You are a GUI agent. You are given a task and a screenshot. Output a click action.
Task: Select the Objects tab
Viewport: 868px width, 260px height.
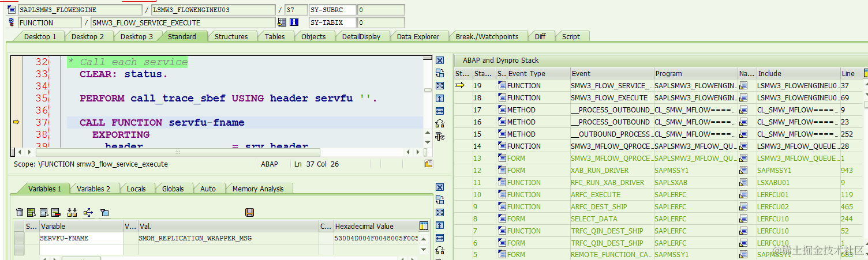(x=313, y=36)
